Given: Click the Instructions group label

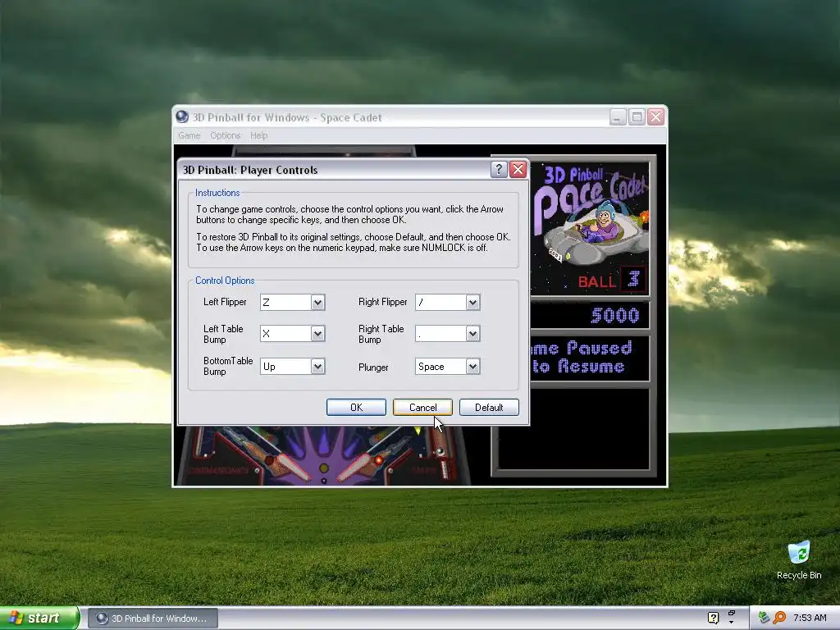Looking at the screenshot, I should [x=217, y=193].
